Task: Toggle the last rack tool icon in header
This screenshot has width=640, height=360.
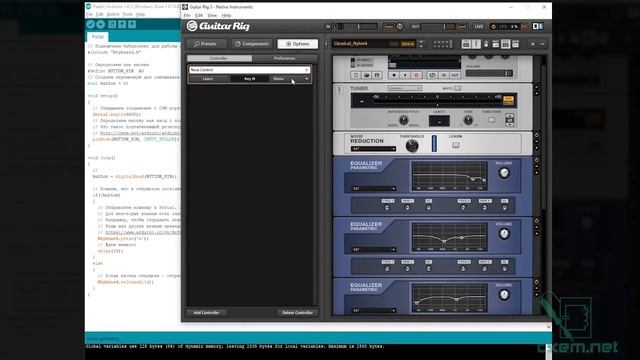Action: pyautogui.click(x=516, y=44)
